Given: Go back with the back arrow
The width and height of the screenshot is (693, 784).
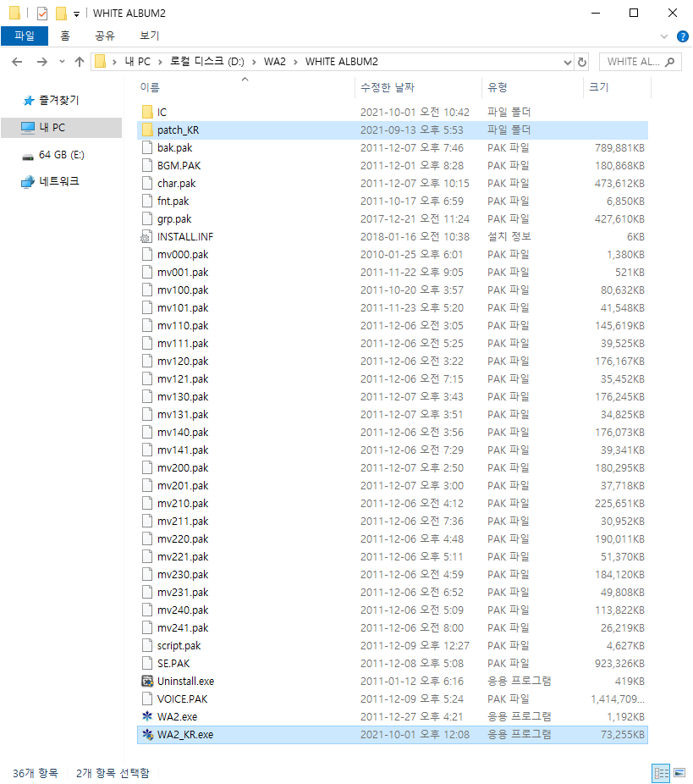Looking at the screenshot, I should pyautogui.click(x=17, y=62).
